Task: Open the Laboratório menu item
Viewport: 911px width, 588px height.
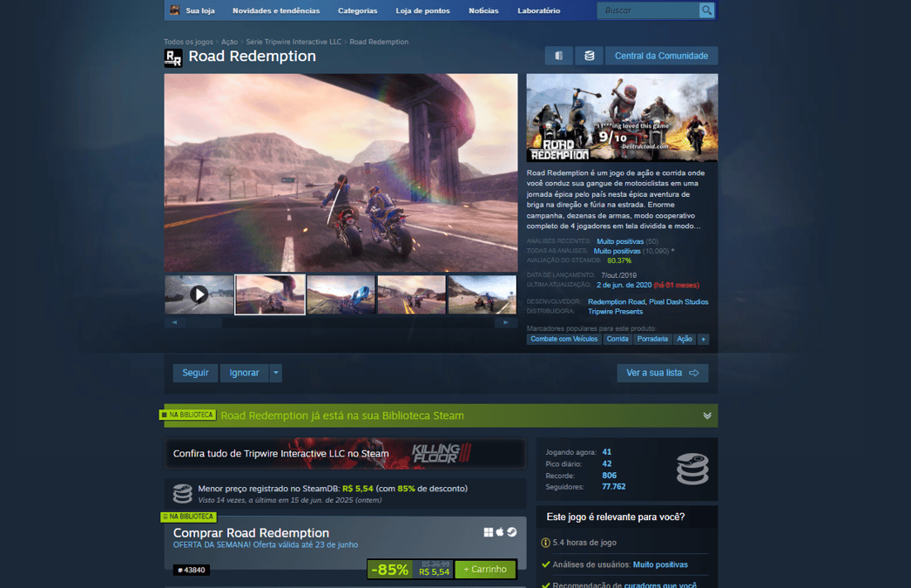Action: 538,10
